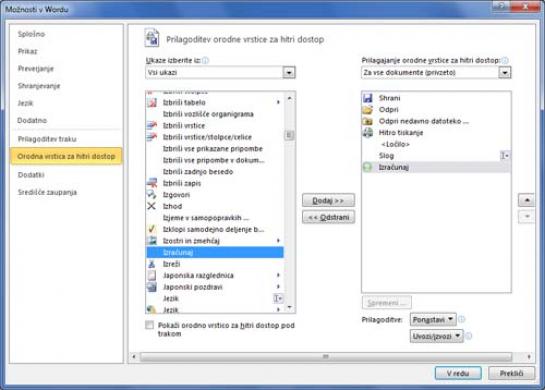The width and height of the screenshot is (545, 390).
Task: Click the Izbriši vrstice/stolpce/celice icon
Action: tap(152, 137)
